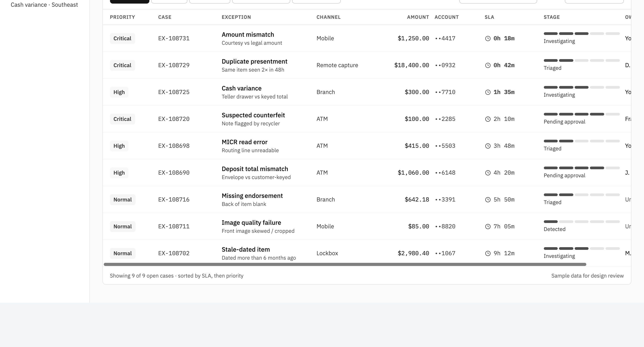Click account number ••8820

[445, 227]
